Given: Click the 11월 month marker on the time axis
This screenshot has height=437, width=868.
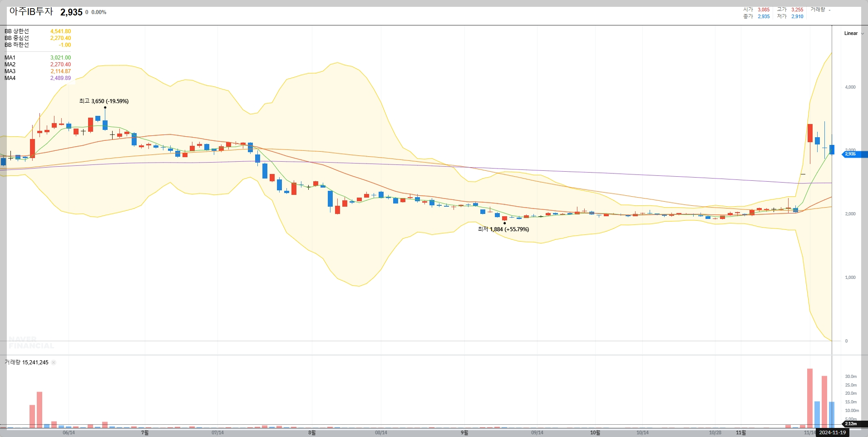Looking at the screenshot, I should point(740,433).
